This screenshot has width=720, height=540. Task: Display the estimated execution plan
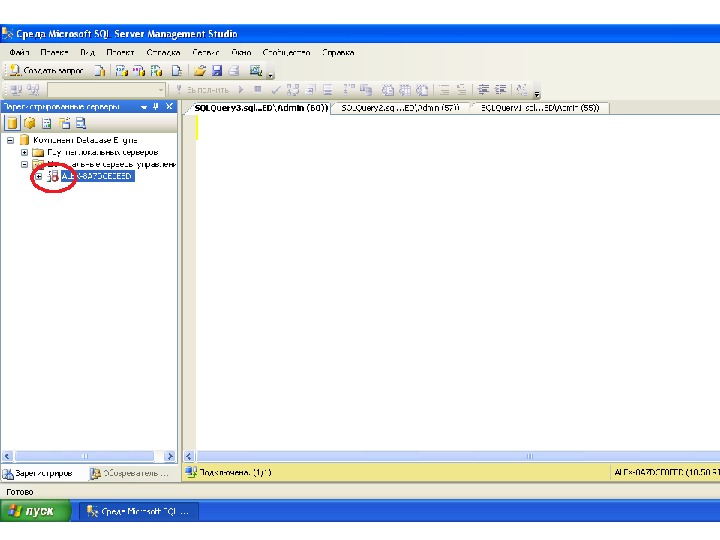[x=293, y=90]
